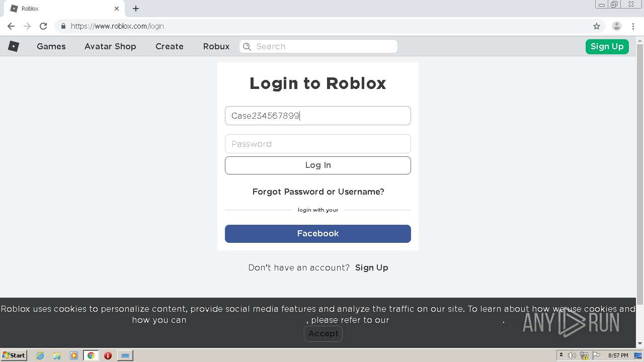The image size is (644, 362).
Task: Show hidden system tray icons arrow
Action: pos(561,355)
